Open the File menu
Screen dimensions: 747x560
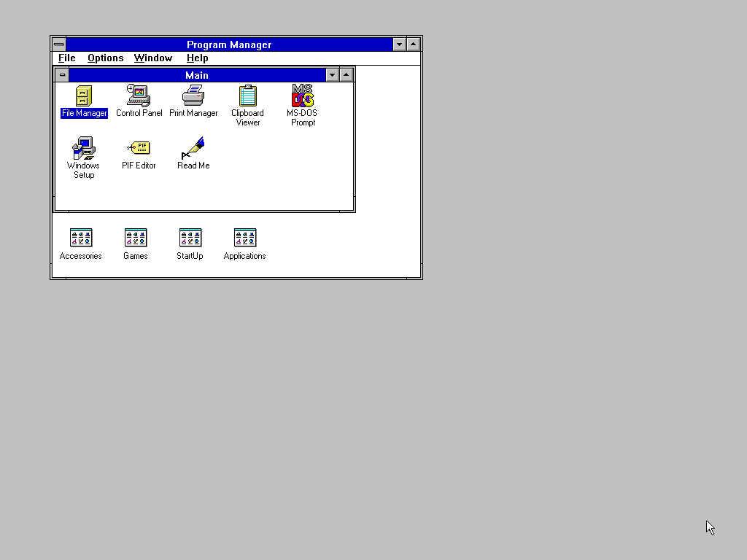coord(66,58)
